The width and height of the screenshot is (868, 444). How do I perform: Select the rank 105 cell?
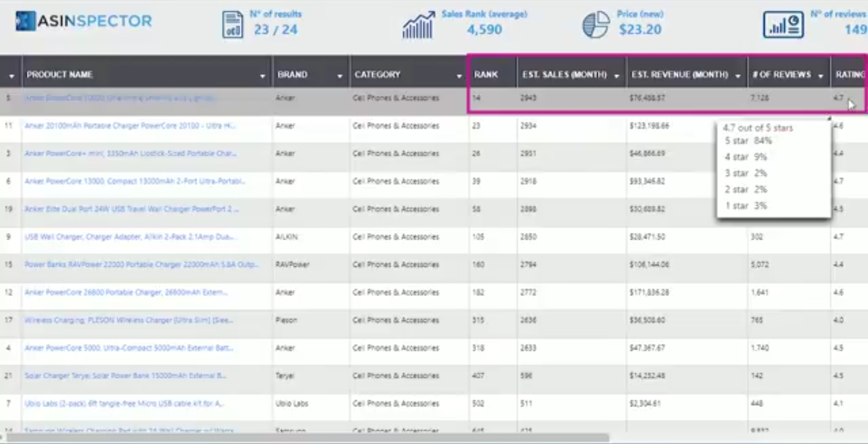(x=478, y=237)
